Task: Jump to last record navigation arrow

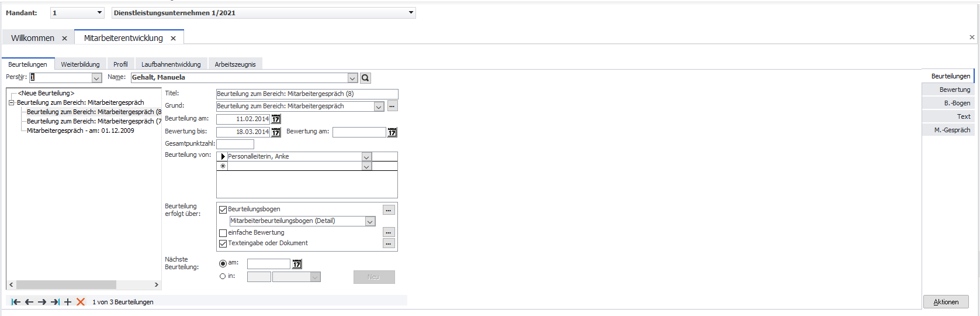Action: click(55, 302)
